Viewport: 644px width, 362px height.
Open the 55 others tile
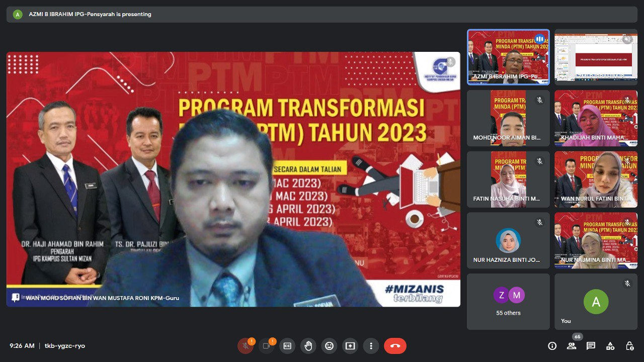coord(508,302)
